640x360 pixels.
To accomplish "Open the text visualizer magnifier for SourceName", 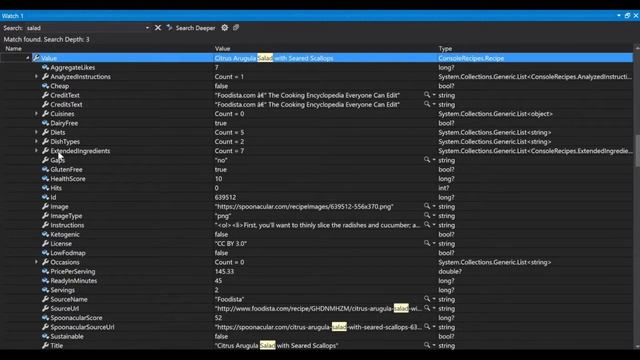I will click(x=427, y=299).
